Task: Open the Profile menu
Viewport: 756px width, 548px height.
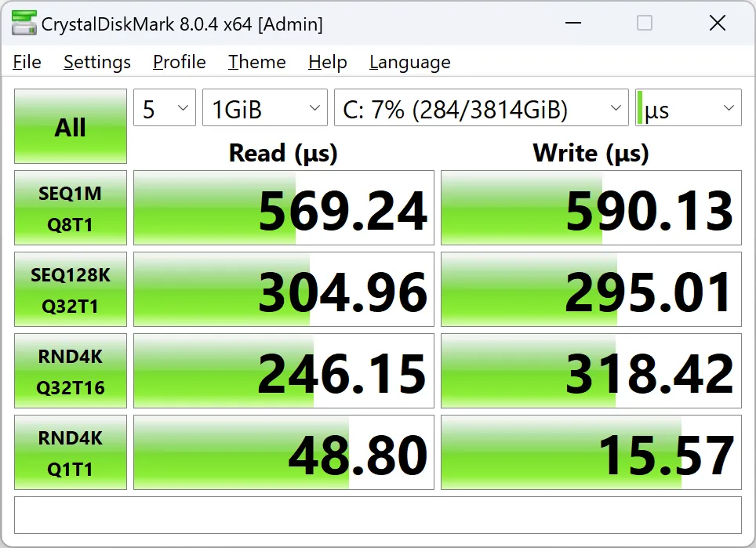Action: (180, 62)
